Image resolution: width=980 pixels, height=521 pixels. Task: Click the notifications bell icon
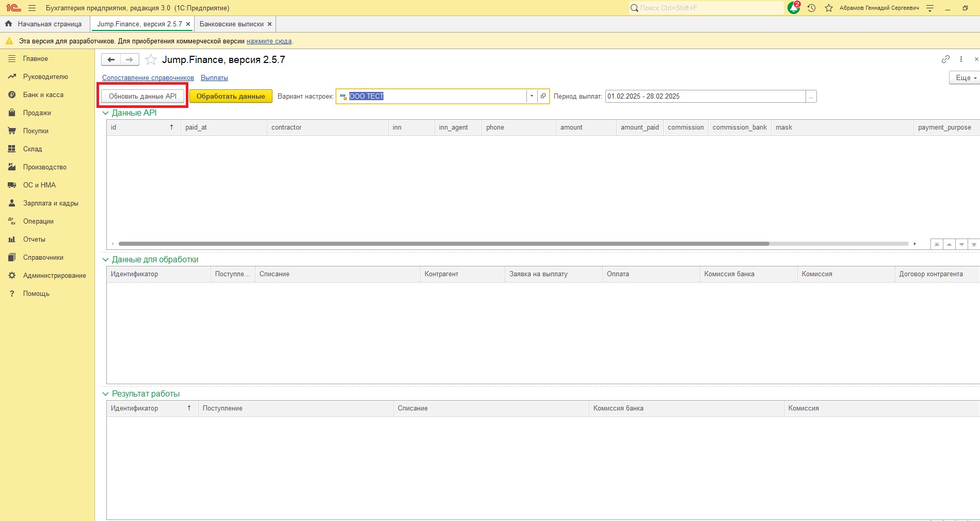[x=793, y=8]
